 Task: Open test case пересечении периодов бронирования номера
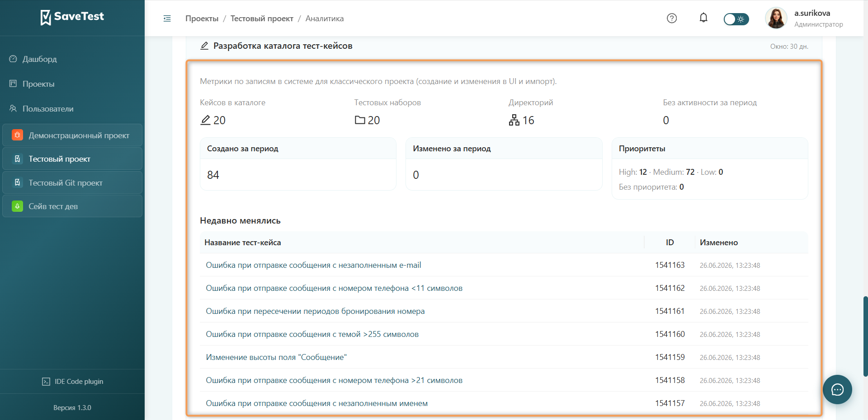[x=315, y=311]
